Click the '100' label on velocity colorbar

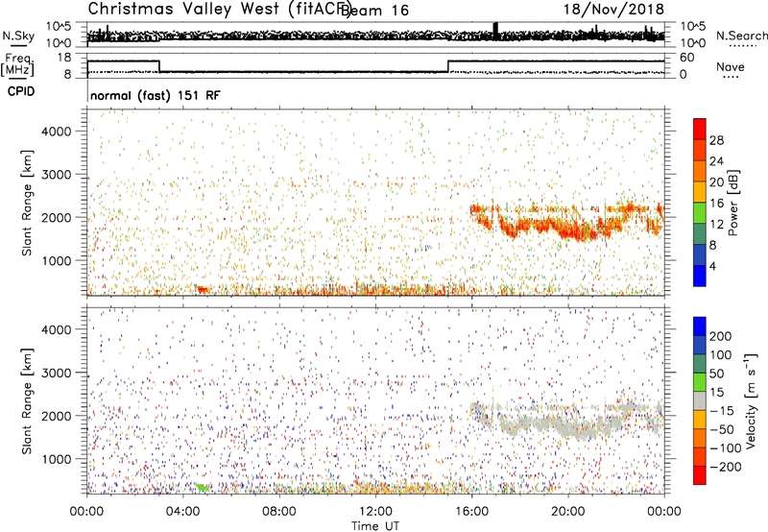coord(721,355)
